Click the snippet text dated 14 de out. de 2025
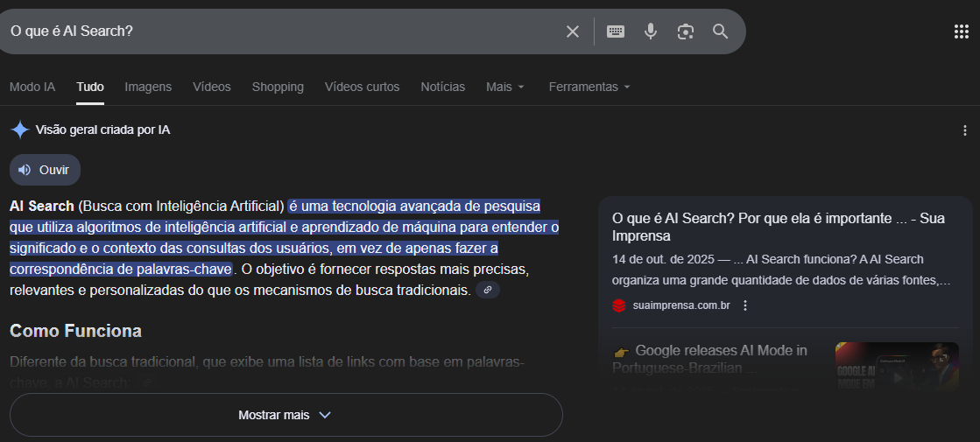 pos(781,270)
